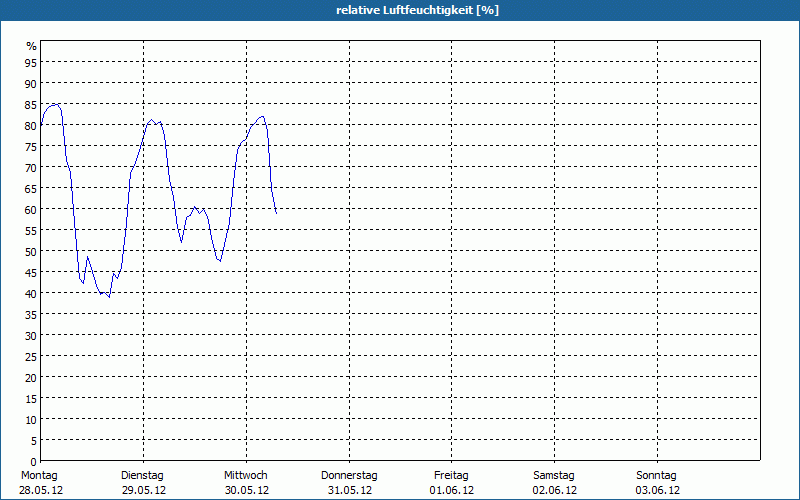The image size is (800, 500).
Task: Select the Sonntag 03.06.12 axis label
Action: click(657, 483)
